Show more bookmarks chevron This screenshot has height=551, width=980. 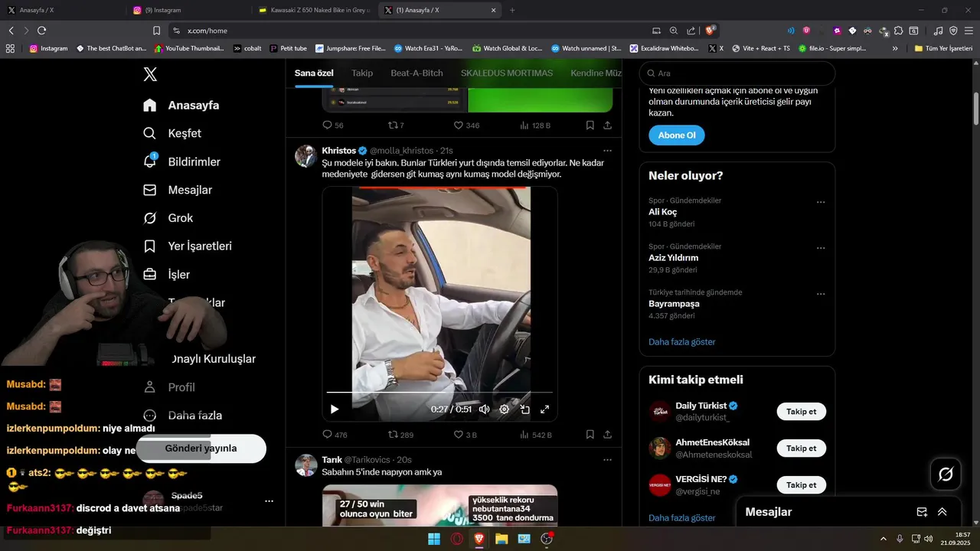coord(895,48)
